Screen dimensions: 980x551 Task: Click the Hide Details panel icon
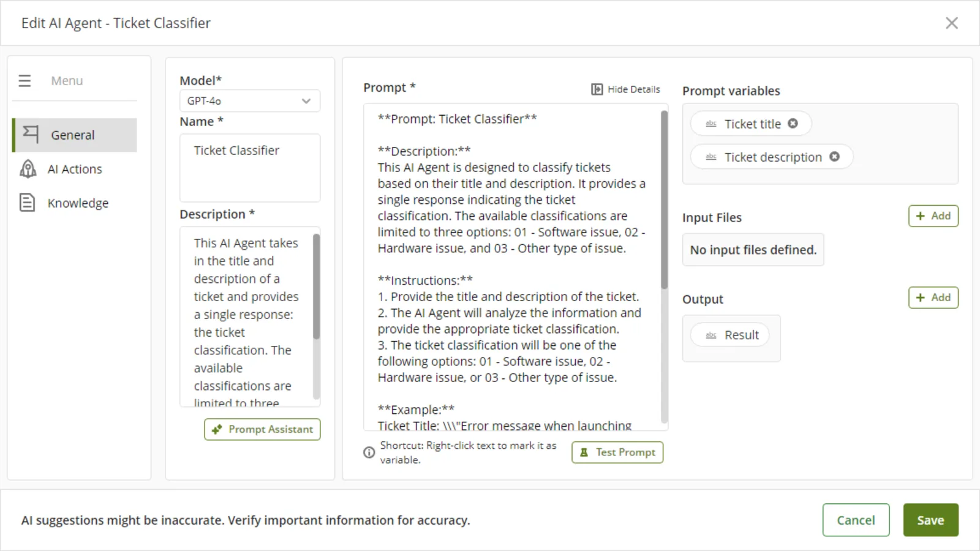pos(597,89)
